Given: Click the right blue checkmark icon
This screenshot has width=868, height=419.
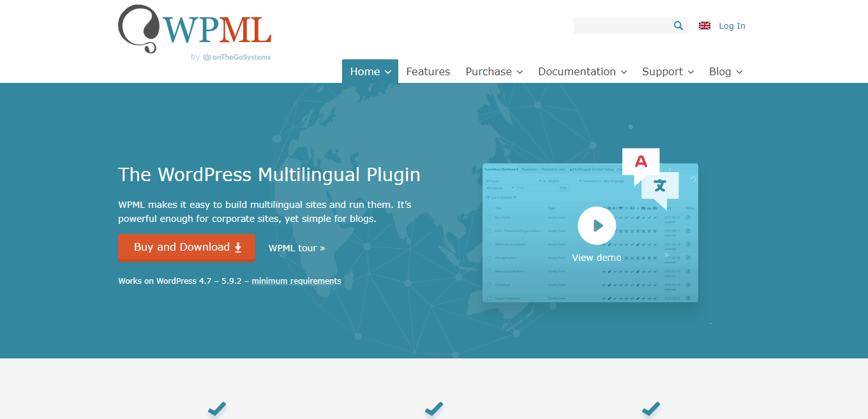Looking at the screenshot, I should click(x=650, y=408).
